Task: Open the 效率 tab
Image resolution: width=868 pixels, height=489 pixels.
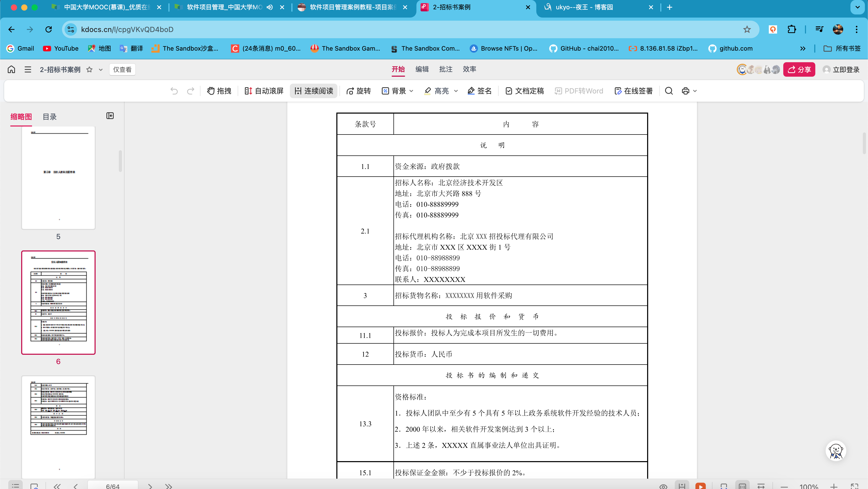Action: (x=469, y=69)
